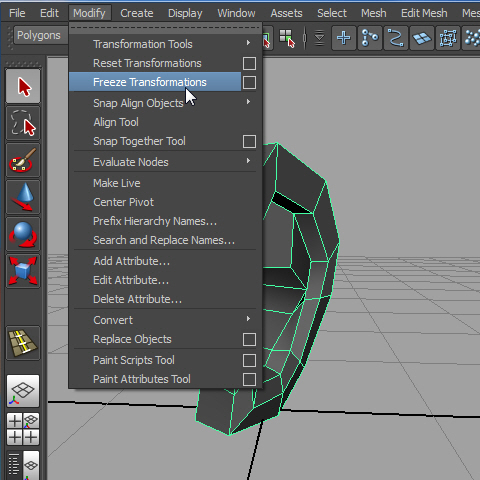Open the Polygons menu set dropdown
Viewport: 480px width, 480px height.
pyautogui.click(x=40, y=35)
